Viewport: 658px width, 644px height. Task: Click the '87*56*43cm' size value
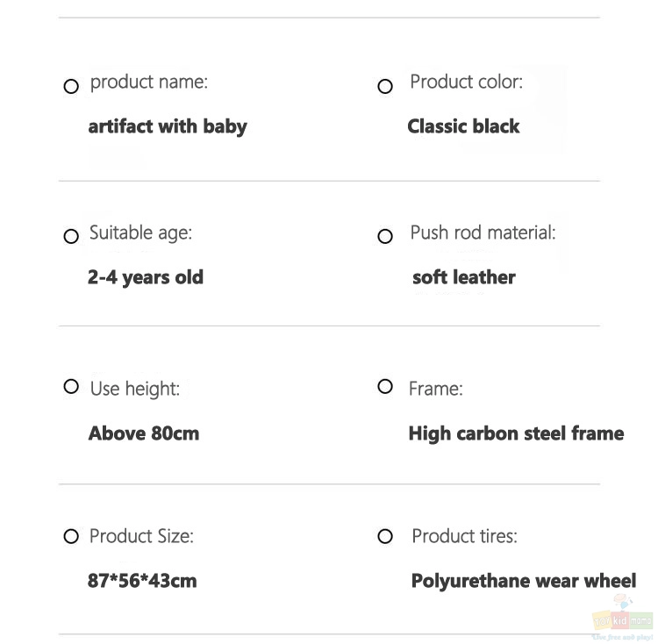coord(142,581)
